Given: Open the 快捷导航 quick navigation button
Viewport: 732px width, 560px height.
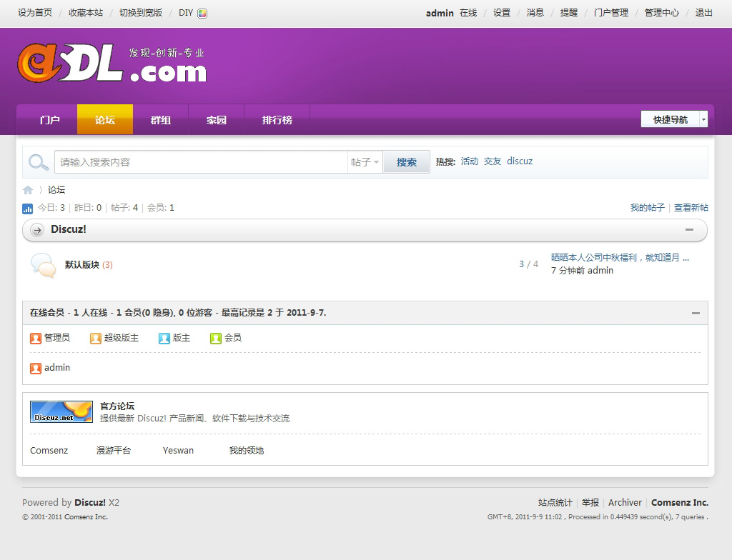Looking at the screenshot, I should point(671,119).
